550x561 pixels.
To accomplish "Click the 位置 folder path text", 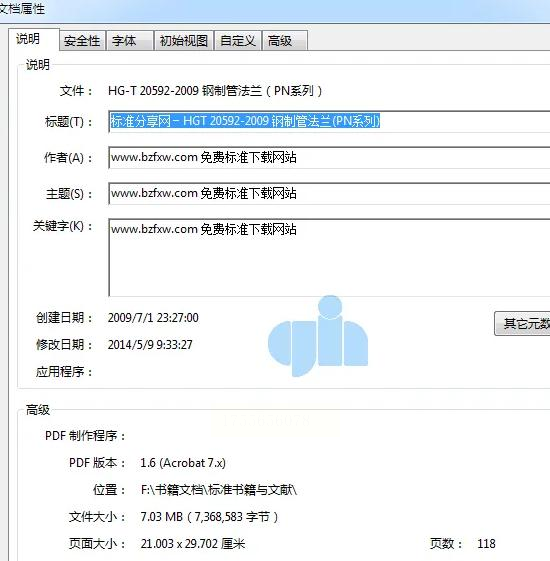I will [x=219, y=490].
